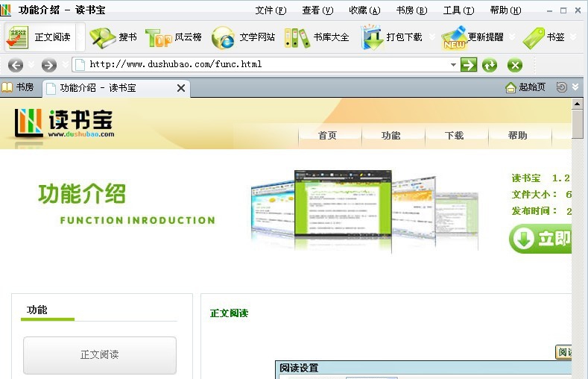Open the 书房(B) menu
The width and height of the screenshot is (588, 379).
tap(412, 10)
